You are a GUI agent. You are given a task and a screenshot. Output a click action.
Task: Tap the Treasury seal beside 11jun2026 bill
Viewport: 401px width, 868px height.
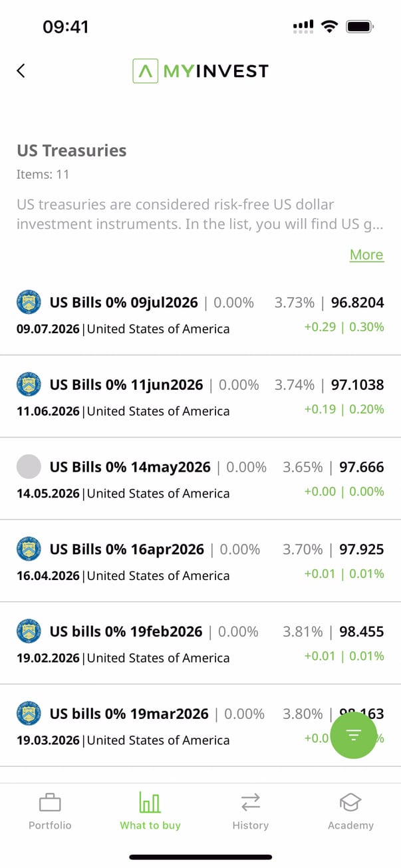tap(29, 384)
